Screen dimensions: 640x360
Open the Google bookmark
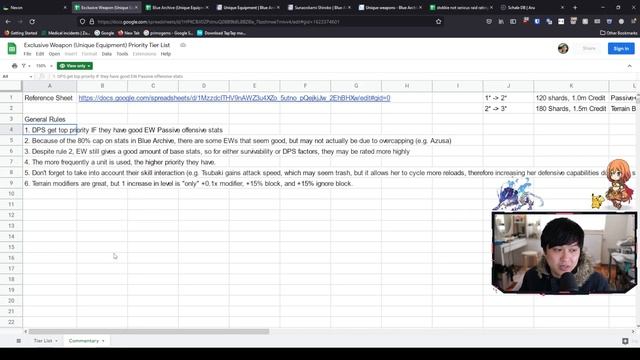pyautogui.click(x=104, y=33)
